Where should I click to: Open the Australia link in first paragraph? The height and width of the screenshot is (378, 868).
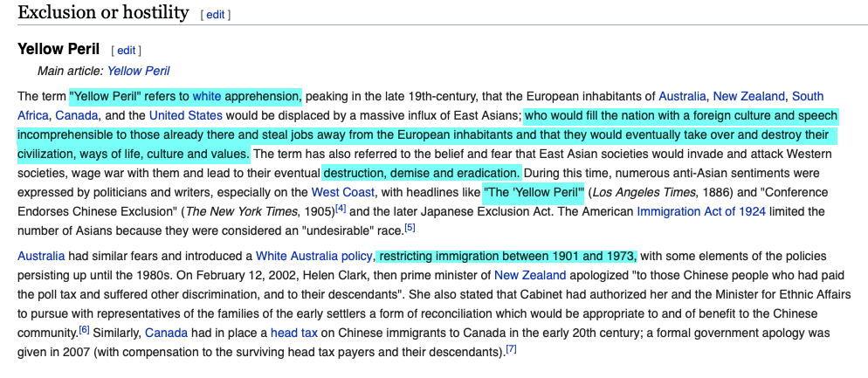point(682,96)
